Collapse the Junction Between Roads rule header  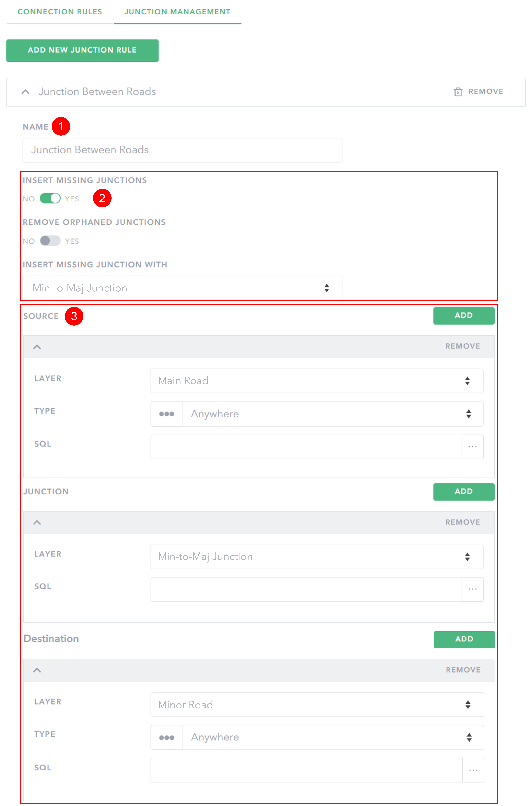point(25,92)
